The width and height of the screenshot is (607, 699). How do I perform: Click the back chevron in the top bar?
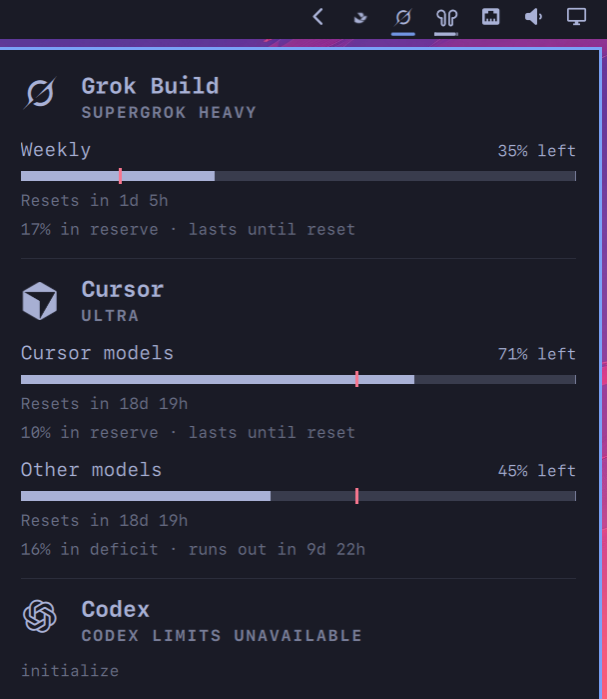tap(318, 17)
